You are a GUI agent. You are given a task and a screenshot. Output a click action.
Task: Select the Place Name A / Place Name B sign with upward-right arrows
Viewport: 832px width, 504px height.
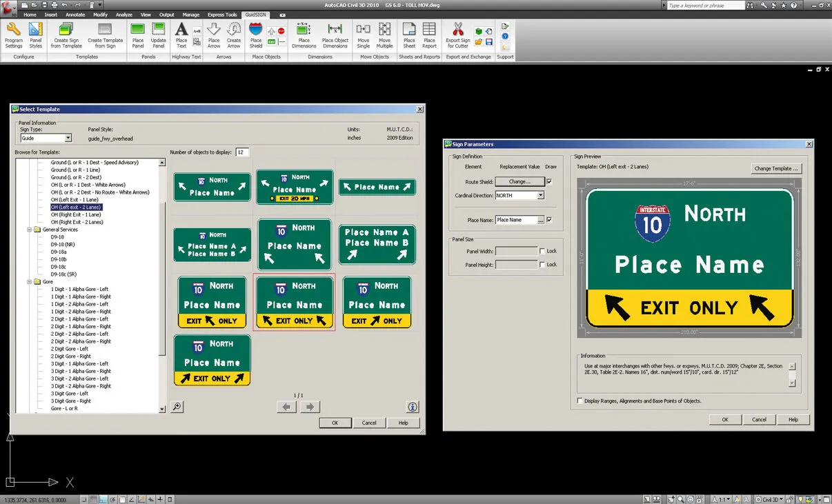click(x=377, y=244)
